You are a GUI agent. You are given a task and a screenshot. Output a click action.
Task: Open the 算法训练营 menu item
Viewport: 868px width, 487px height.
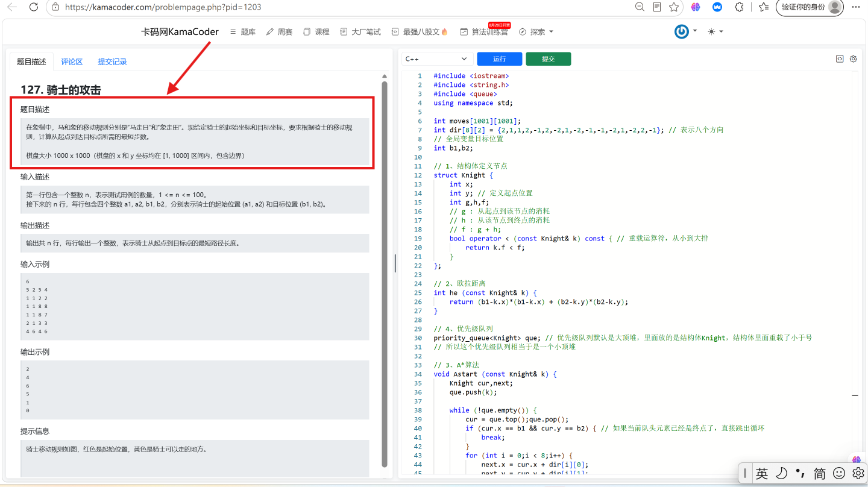click(x=484, y=32)
